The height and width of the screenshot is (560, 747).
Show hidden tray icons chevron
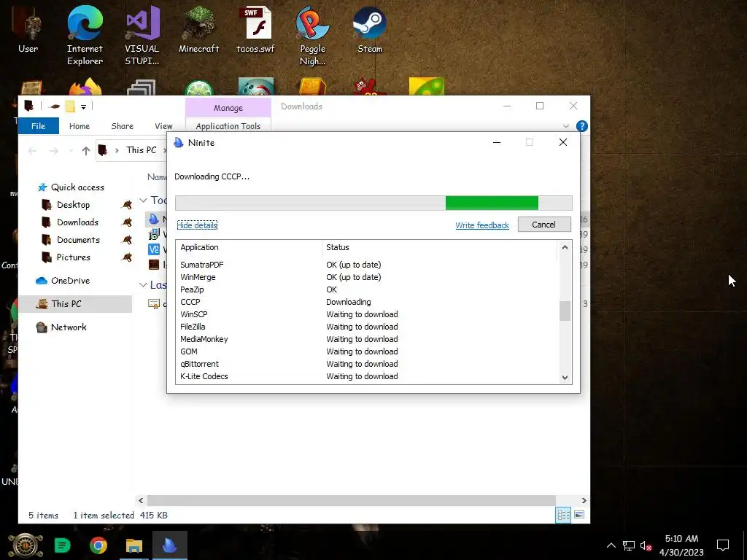[x=611, y=545]
